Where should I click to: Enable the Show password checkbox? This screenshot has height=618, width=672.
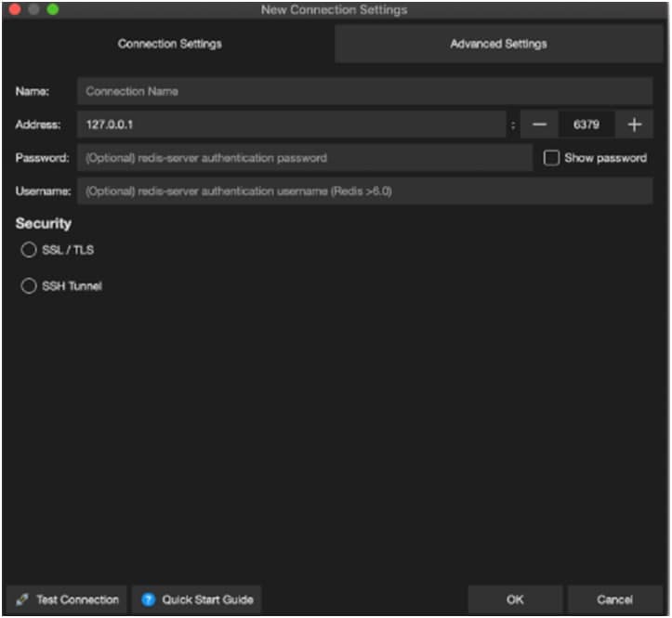pyautogui.click(x=551, y=158)
